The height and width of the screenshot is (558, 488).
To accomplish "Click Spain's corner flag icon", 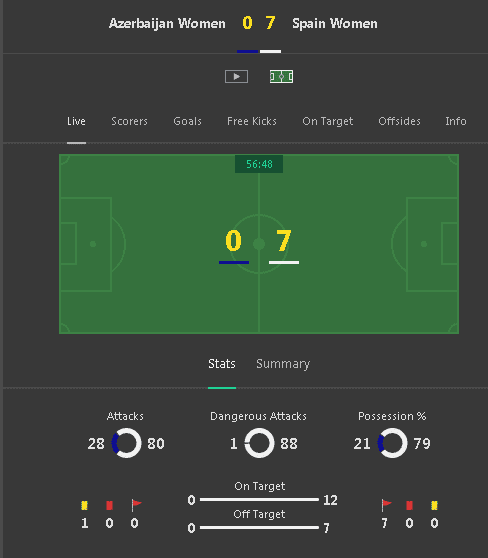I will coord(386,505).
